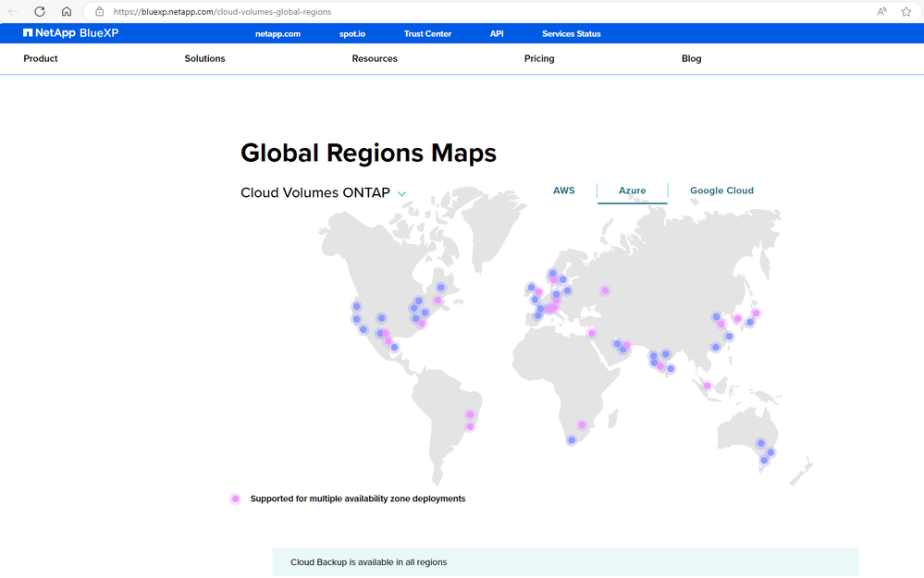Viewport: 924px width, 578px height.
Task: Open the Product menu
Action: pos(41,58)
